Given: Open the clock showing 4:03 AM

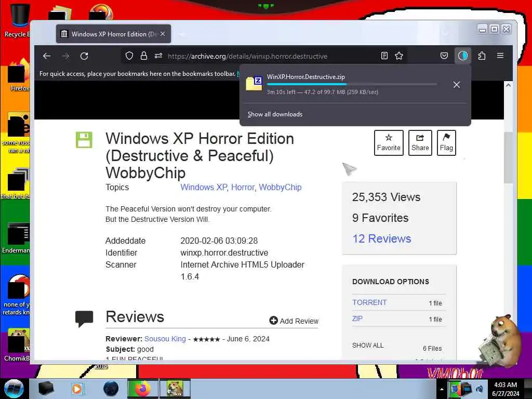Looking at the screenshot, I should click(506, 389).
